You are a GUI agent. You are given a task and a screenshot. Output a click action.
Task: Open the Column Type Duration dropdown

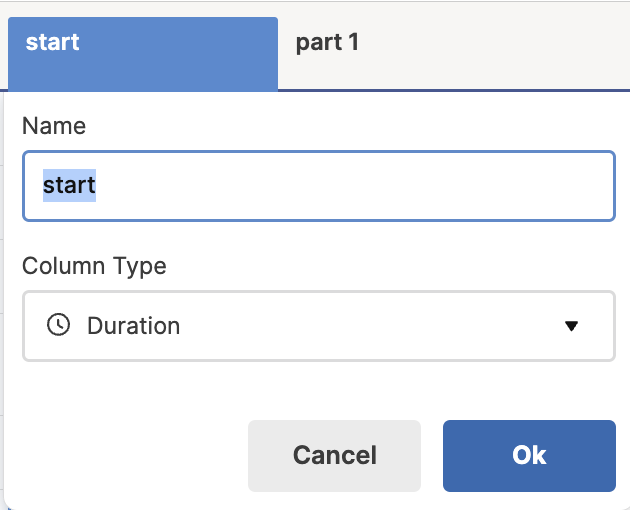click(318, 326)
